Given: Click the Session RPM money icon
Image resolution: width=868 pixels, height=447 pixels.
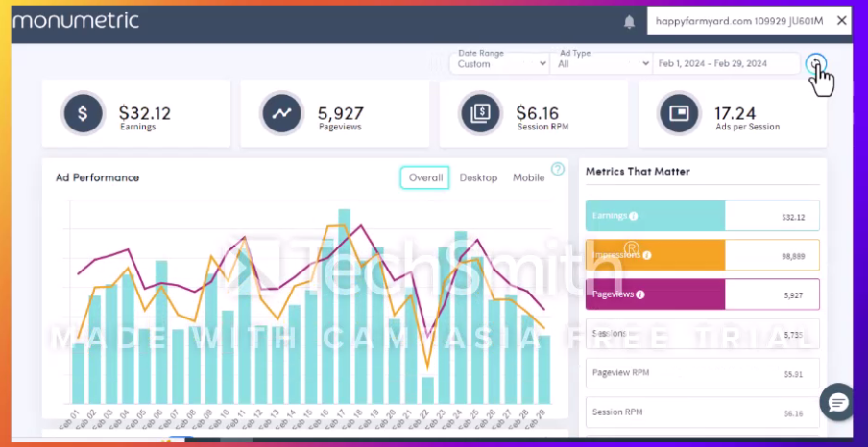Looking at the screenshot, I should click(x=480, y=113).
